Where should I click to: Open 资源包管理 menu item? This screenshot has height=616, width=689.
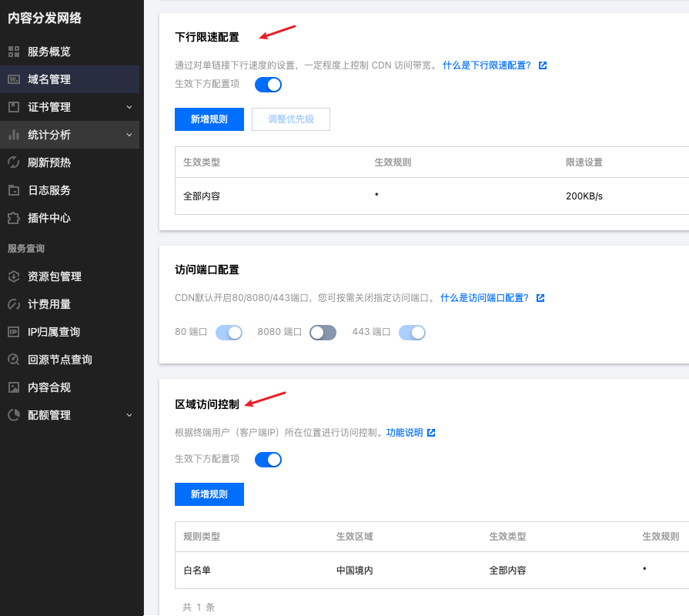pyautogui.click(x=69, y=276)
